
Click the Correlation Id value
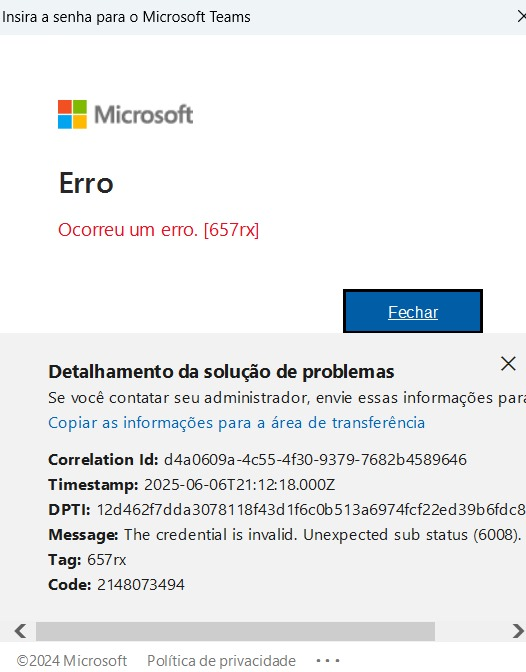[x=315, y=459]
